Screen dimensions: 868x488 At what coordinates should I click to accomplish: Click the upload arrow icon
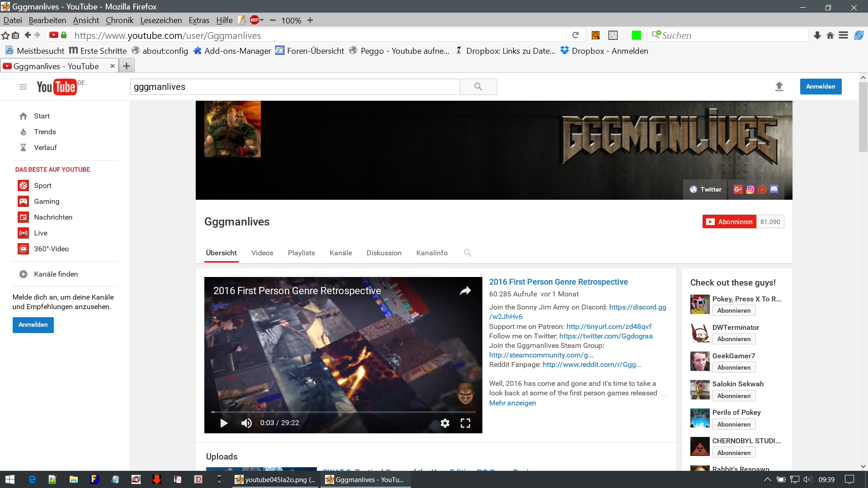click(x=779, y=86)
